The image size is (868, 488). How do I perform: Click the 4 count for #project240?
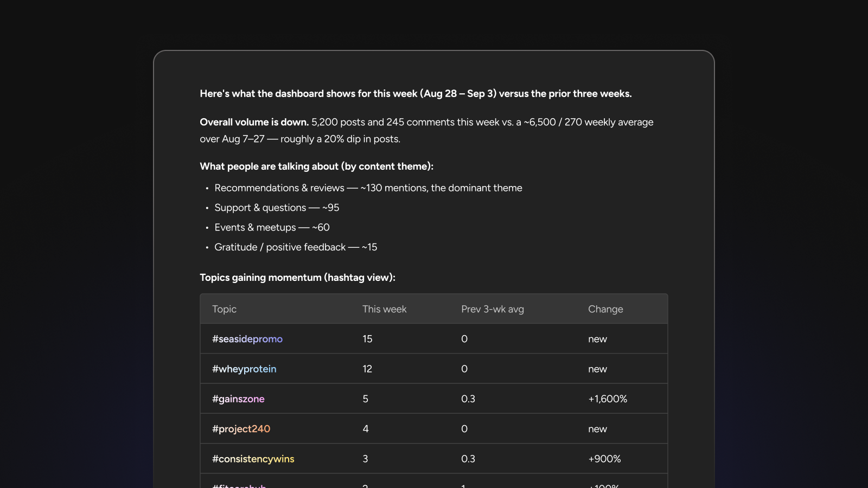coord(366,429)
